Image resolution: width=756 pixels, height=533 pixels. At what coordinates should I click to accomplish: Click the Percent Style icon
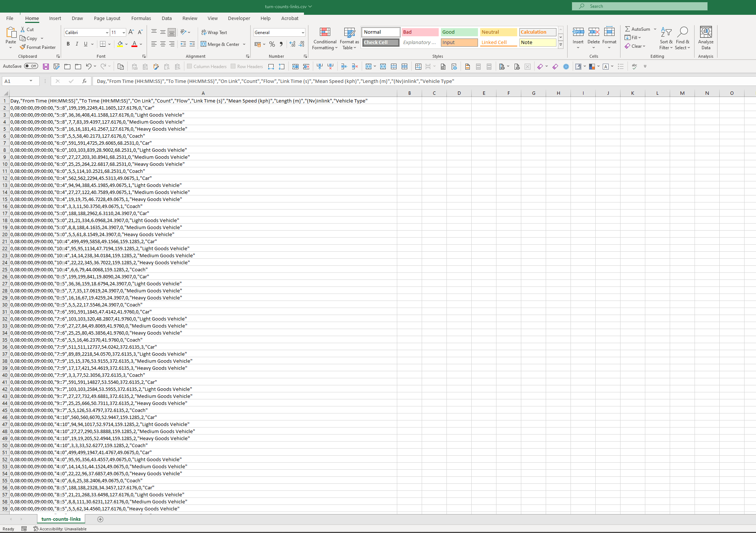pos(272,44)
